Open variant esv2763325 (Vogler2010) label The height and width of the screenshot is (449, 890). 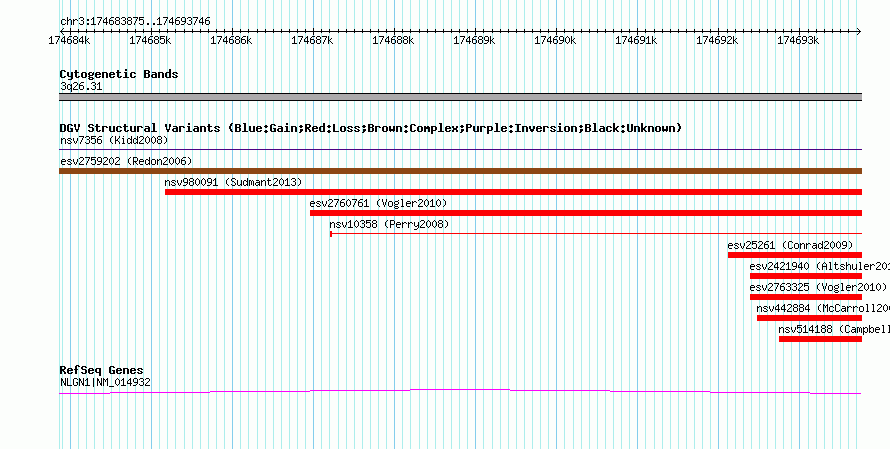pos(818,287)
